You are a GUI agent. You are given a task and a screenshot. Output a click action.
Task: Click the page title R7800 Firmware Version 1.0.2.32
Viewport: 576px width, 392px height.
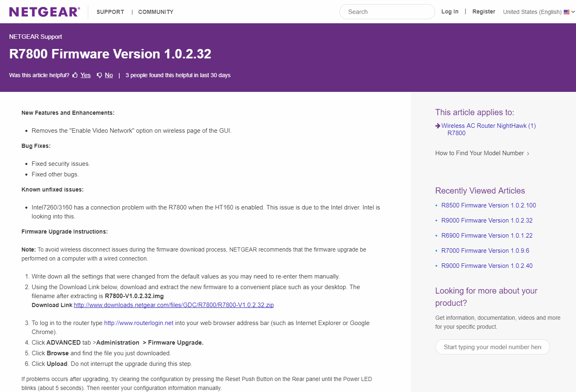click(110, 54)
